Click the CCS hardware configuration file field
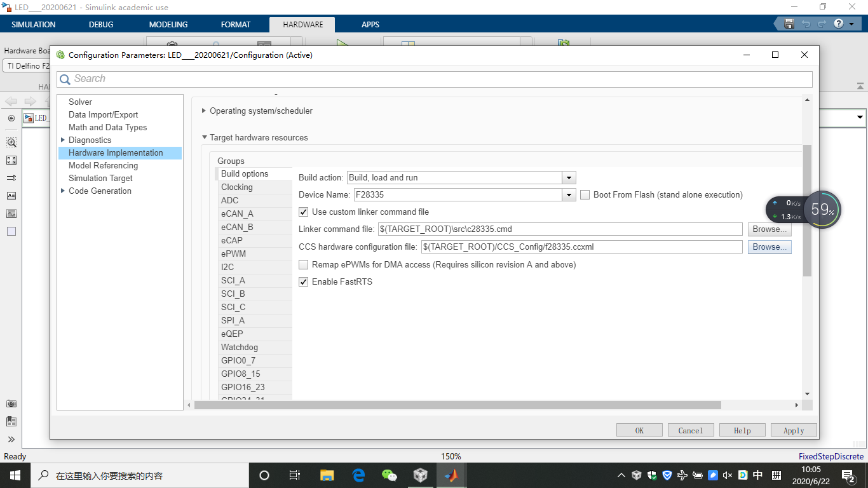This screenshot has height=488, width=868. (x=581, y=247)
